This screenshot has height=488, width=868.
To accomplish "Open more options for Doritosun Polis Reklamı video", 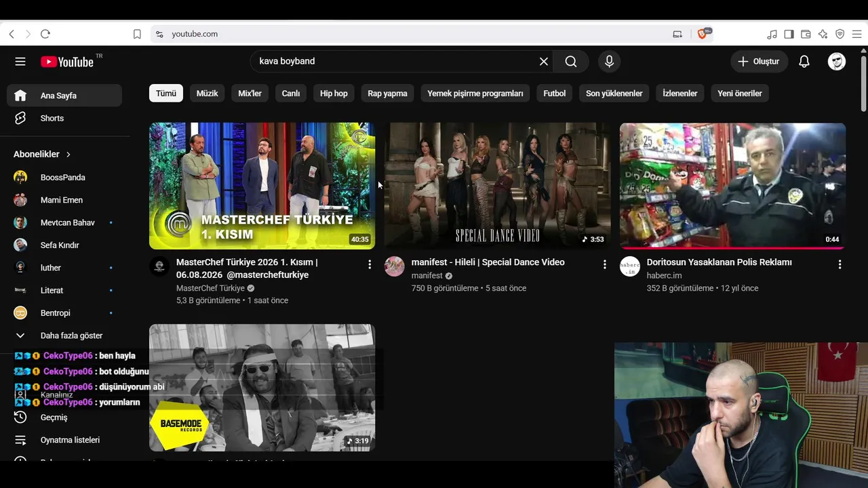I will tap(840, 264).
